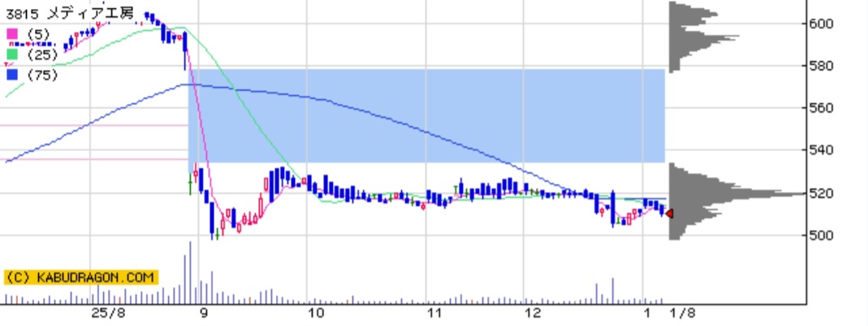The width and height of the screenshot is (868, 326).
Task: Click the 500 price axis label
Action: click(826, 236)
